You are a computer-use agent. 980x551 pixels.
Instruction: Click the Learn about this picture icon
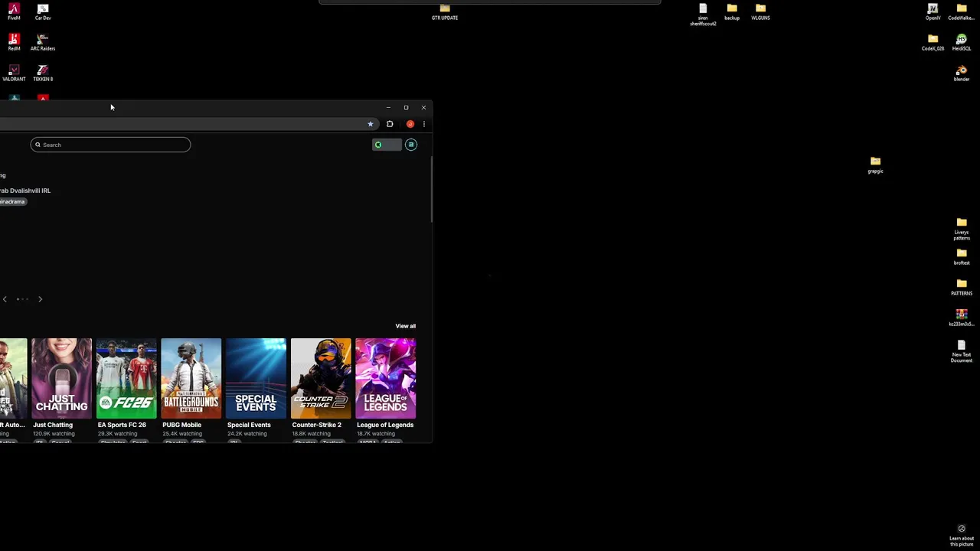click(962, 534)
